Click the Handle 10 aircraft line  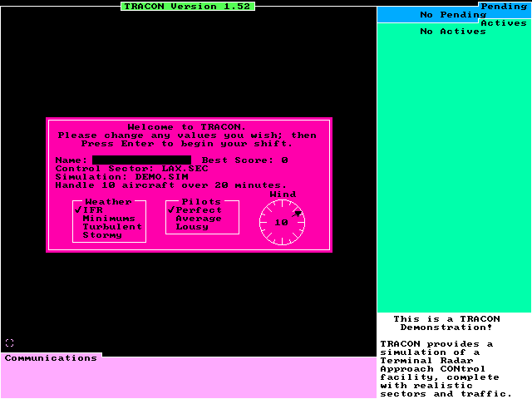(x=171, y=185)
